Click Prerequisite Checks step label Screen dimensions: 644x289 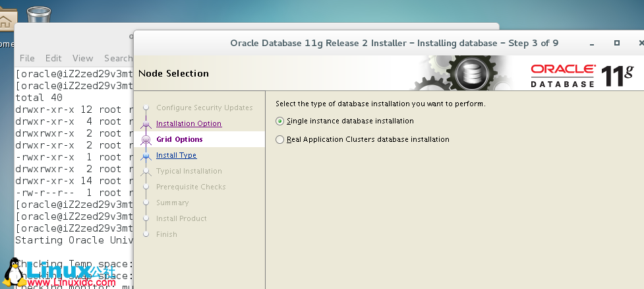point(190,187)
